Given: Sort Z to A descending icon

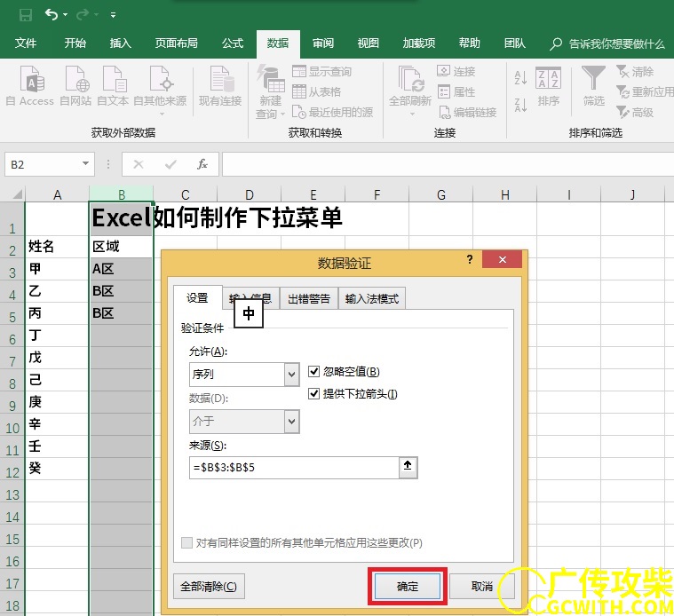Looking at the screenshot, I should coord(520,105).
